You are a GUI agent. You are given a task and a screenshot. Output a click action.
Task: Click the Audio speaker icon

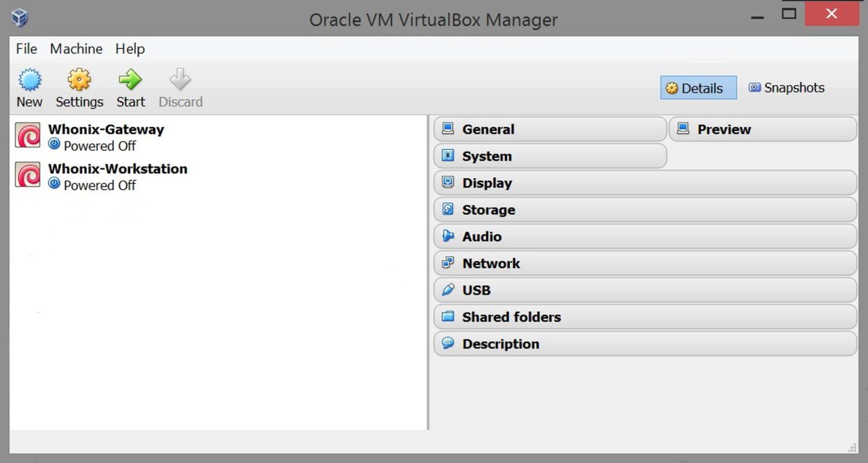pos(448,236)
